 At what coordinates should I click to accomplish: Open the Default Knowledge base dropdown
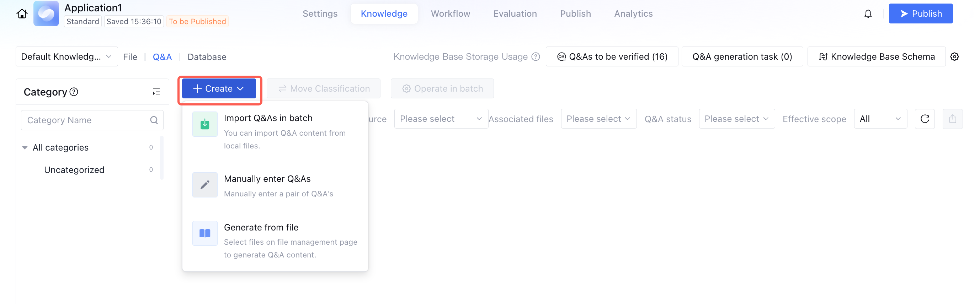66,56
